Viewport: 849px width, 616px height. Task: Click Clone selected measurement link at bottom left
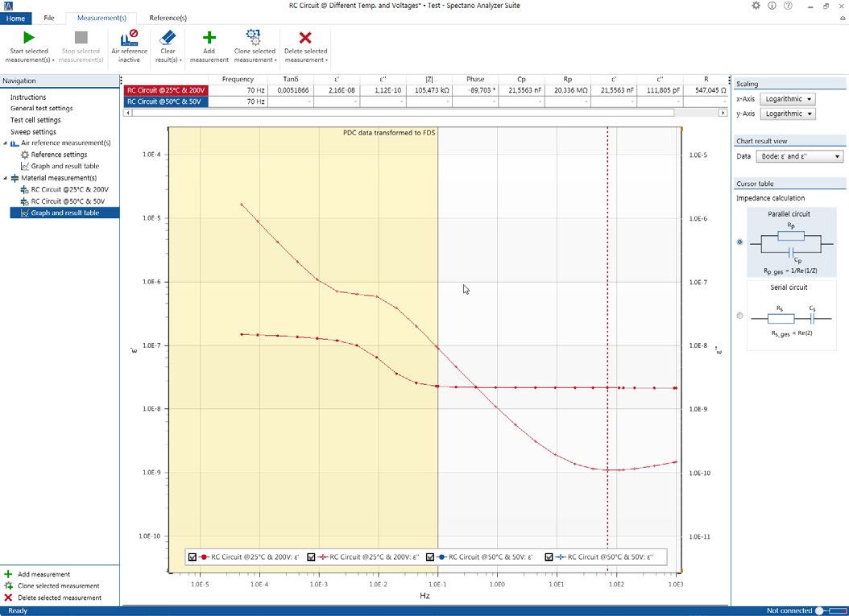(58, 586)
